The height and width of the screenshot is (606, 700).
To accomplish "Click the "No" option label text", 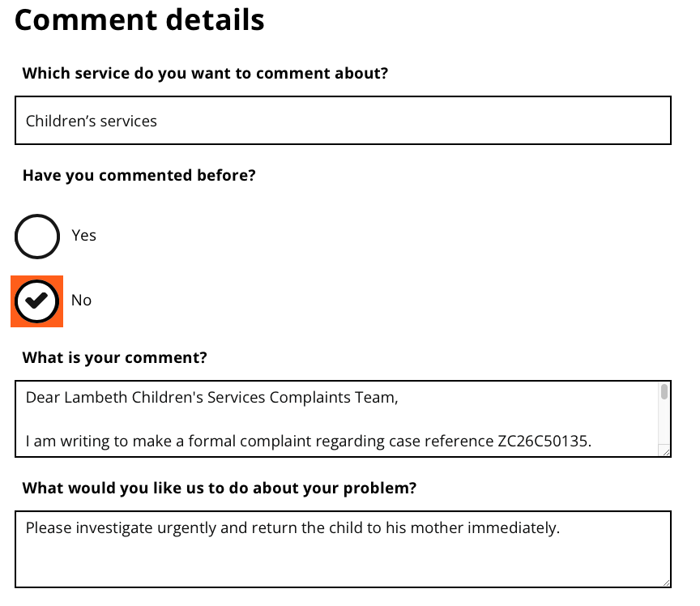I will tap(81, 301).
